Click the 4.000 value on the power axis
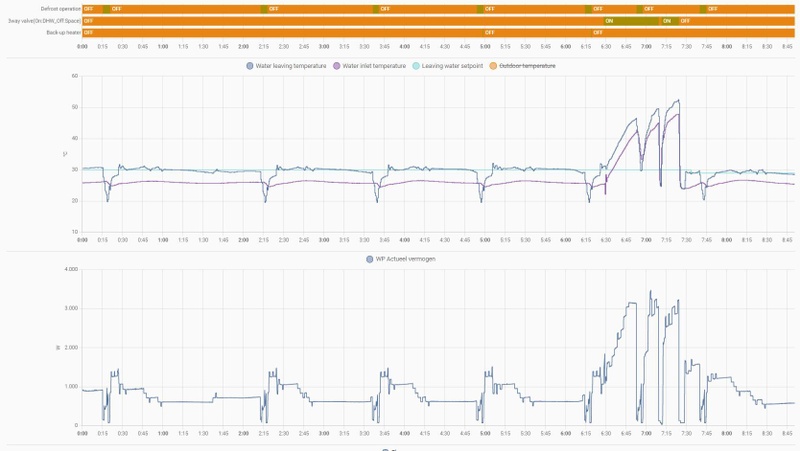The height and width of the screenshot is (451, 800). click(72, 269)
